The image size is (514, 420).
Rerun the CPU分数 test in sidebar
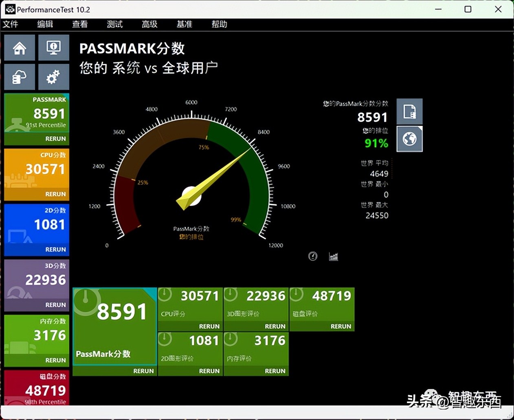pos(55,194)
